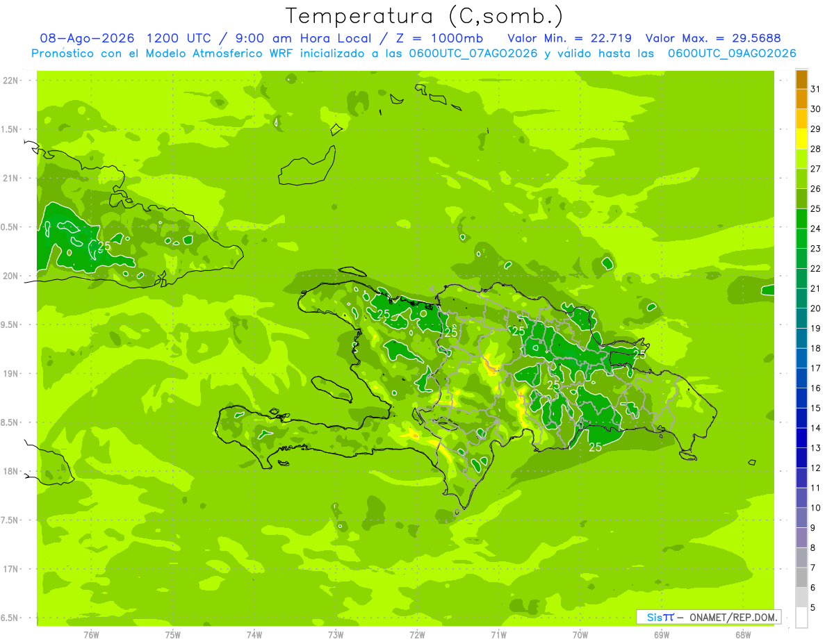The width and height of the screenshot is (834, 644).
Task: Pick the purple legend swatch between 8 and 9
Action: pyautogui.click(x=801, y=538)
